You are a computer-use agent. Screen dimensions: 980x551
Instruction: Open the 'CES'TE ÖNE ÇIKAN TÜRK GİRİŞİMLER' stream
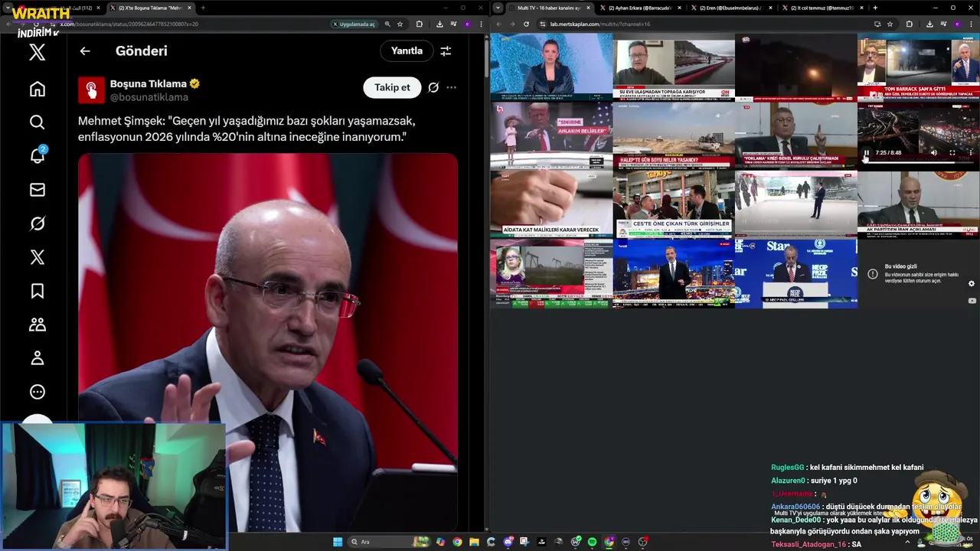point(674,204)
